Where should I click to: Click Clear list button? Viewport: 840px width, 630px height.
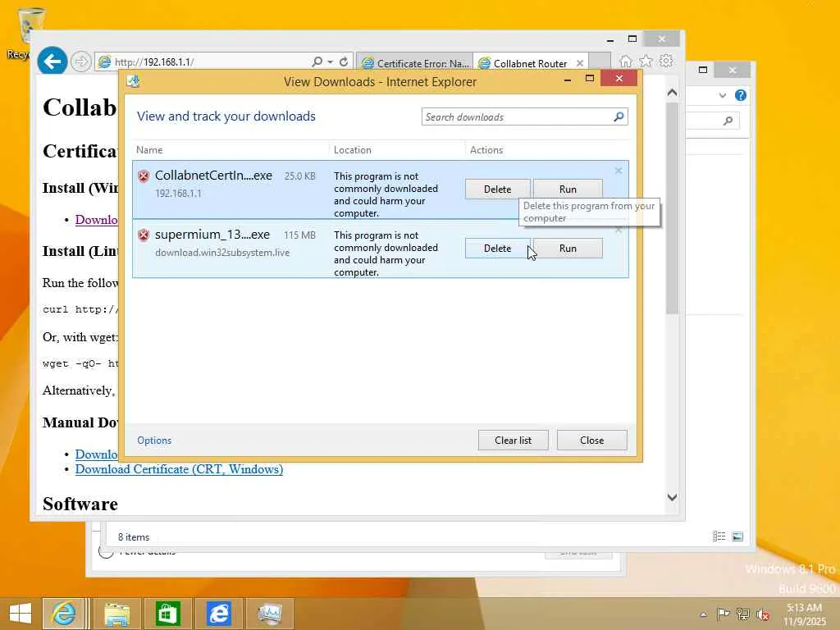point(514,440)
